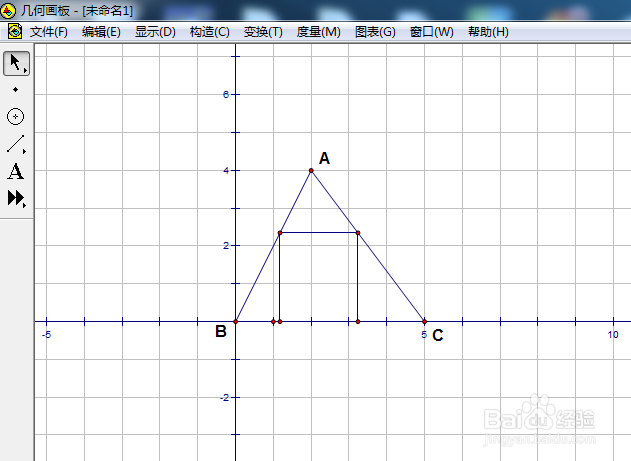Select the rectangle's top-left corner point
The width and height of the screenshot is (631, 461).
tap(280, 233)
